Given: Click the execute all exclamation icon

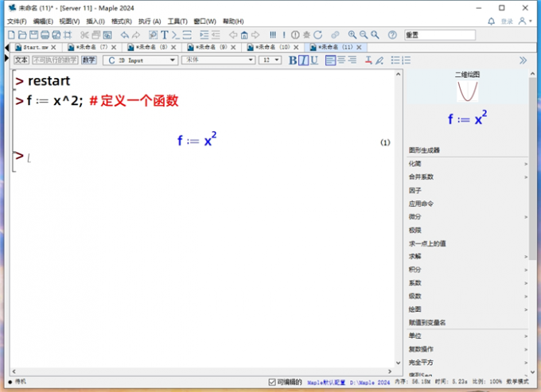Looking at the screenshot, I should click(x=273, y=35).
